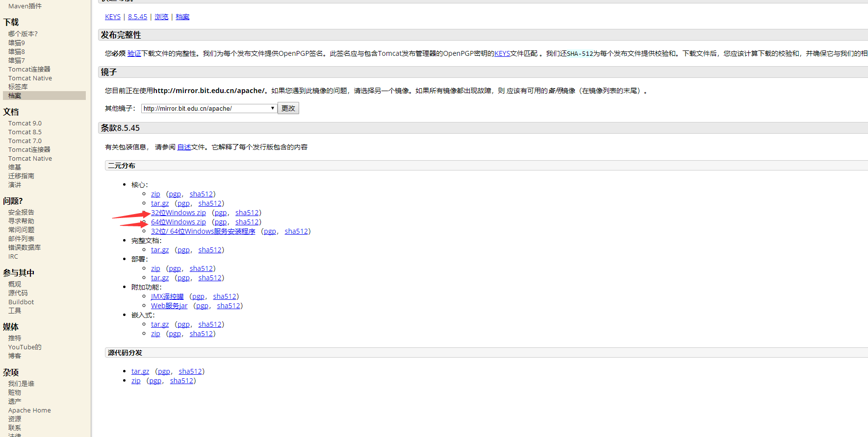Open 推特 under 媒体
The height and width of the screenshot is (437, 868).
click(15, 338)
